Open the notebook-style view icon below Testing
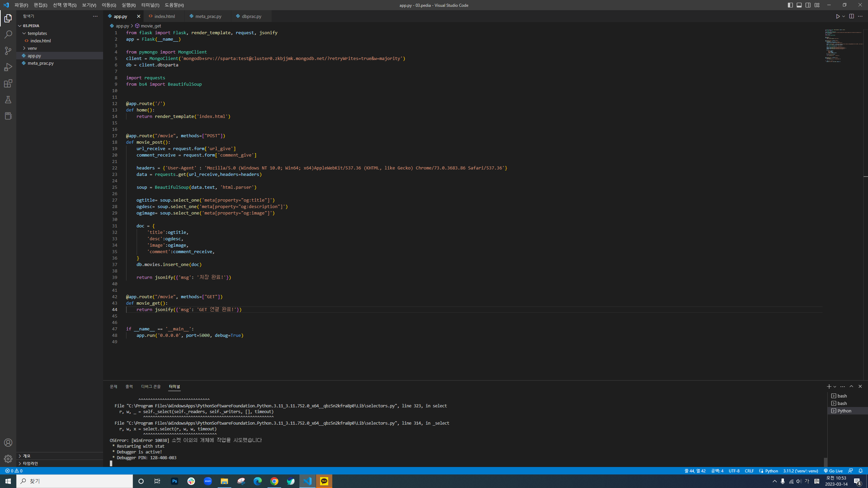Screen dimensions: 868x488 point(8,116)
